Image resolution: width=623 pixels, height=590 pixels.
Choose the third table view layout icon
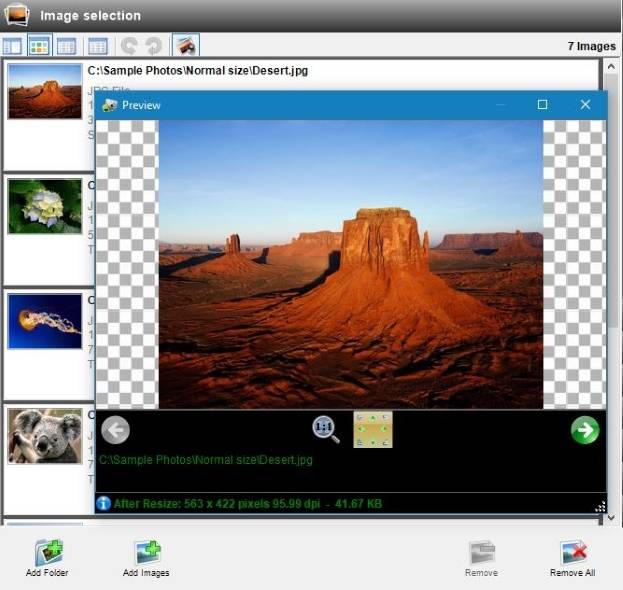point(66,46)
